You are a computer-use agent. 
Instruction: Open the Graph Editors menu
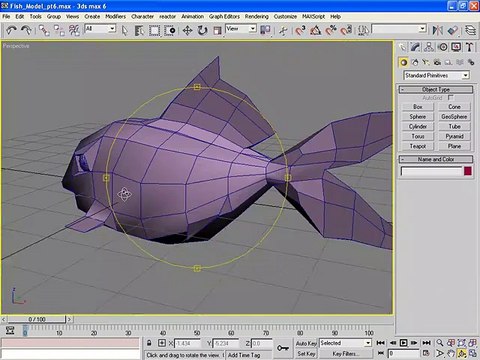click(x=224, y=16)
